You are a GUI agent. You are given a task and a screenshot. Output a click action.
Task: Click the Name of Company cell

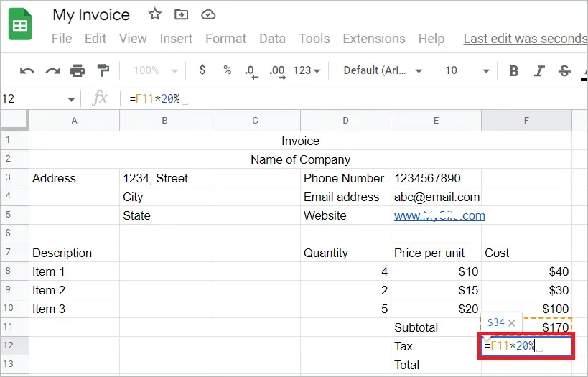(300, 159)
